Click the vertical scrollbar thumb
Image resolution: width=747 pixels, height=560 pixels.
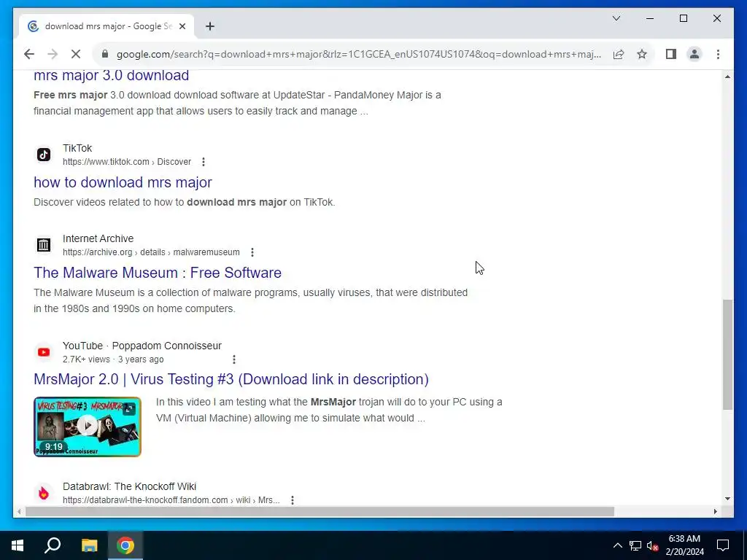pyautogui.click(x=727, y=355)
